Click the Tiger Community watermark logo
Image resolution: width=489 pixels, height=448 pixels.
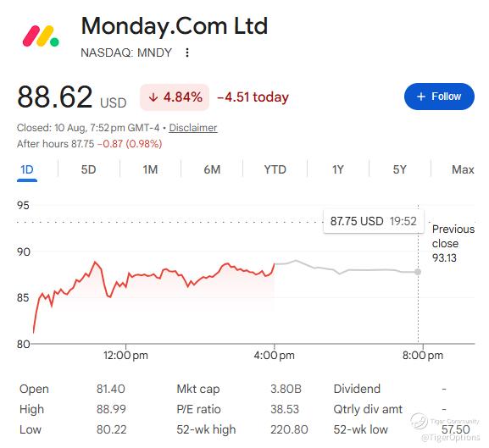[419, 421]
